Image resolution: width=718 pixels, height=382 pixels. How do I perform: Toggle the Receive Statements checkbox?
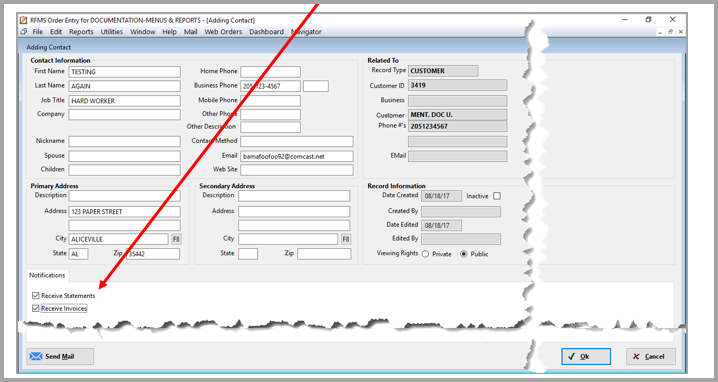(36, 295)
